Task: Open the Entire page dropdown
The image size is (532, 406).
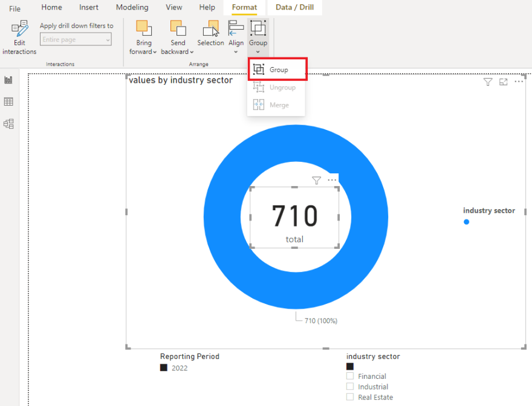Action: pyautogui.click(x=76, y=39)
